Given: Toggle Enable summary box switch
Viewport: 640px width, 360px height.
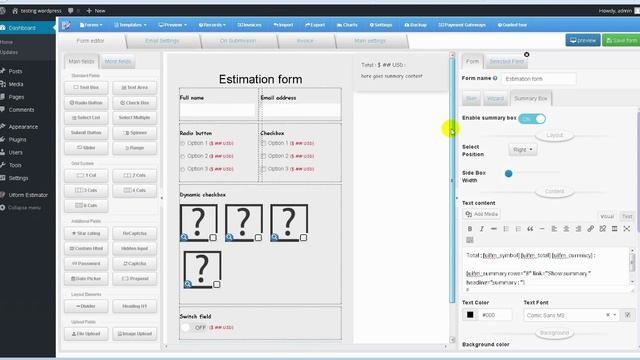Looking at the screenshot, I should (x=532, y=119).
